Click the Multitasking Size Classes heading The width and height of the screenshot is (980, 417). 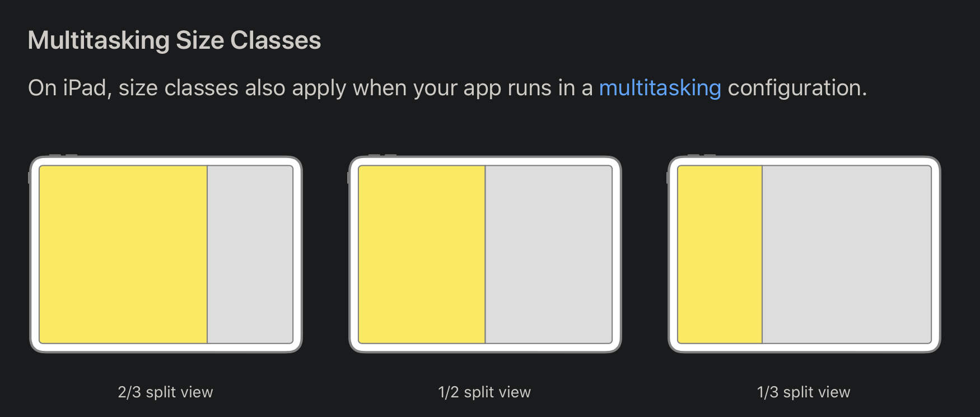click(174, 40)
